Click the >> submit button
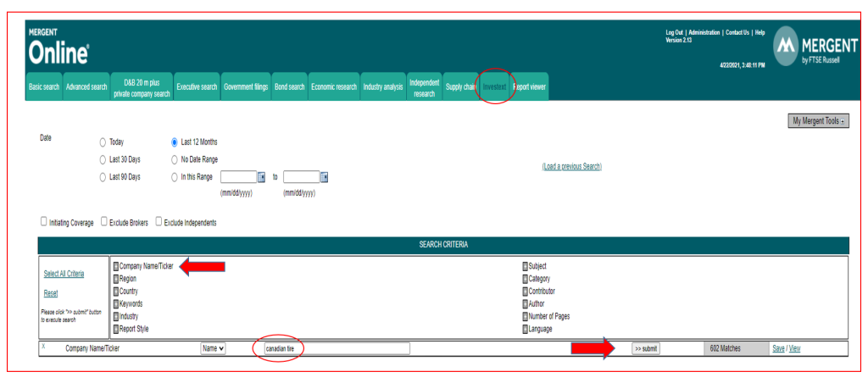The image size is (868, 383). (646, 349)
